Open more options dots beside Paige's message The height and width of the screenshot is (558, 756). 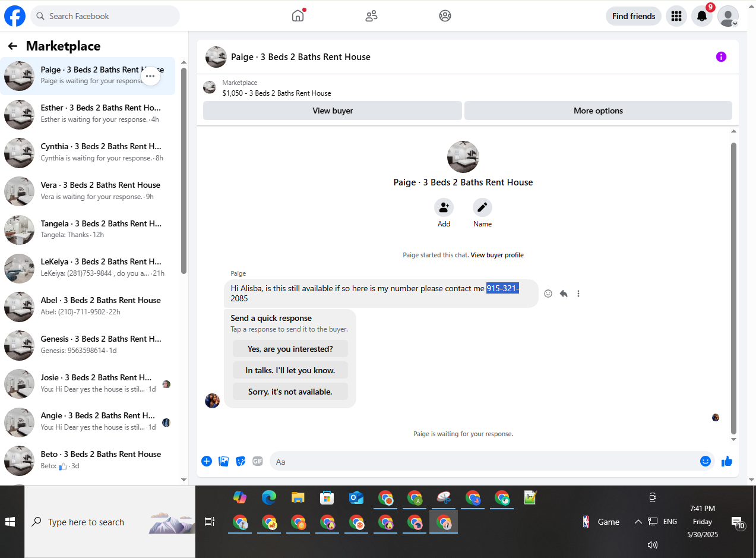click(578, 294)
